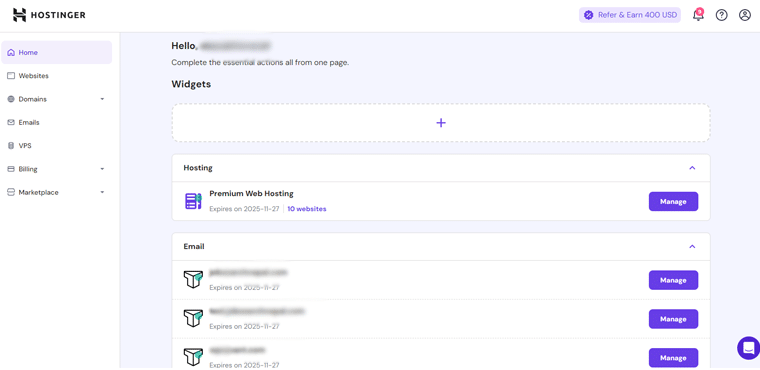Manage the third email account
The height and width of the screenshot is (370, 760).
tap(673, 357)
